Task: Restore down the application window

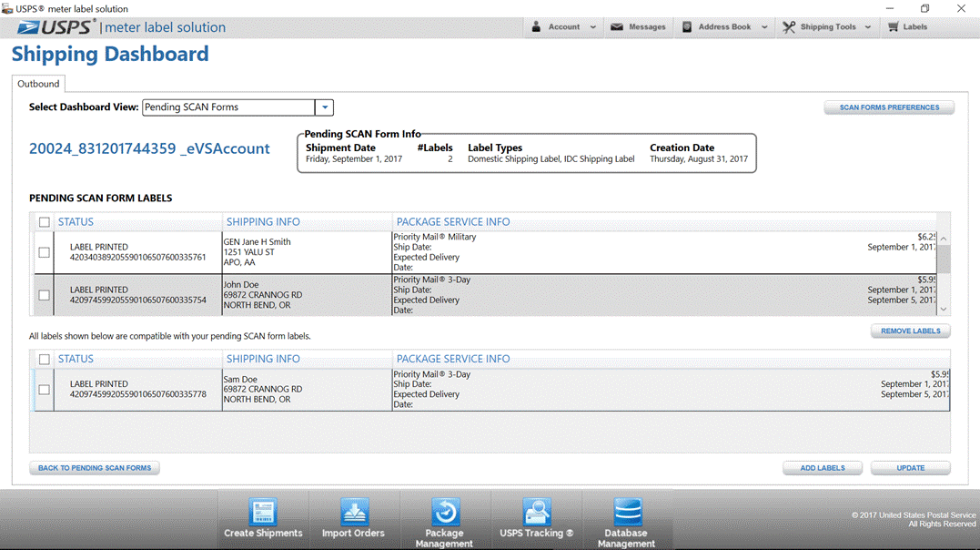Action: [925, 9]
